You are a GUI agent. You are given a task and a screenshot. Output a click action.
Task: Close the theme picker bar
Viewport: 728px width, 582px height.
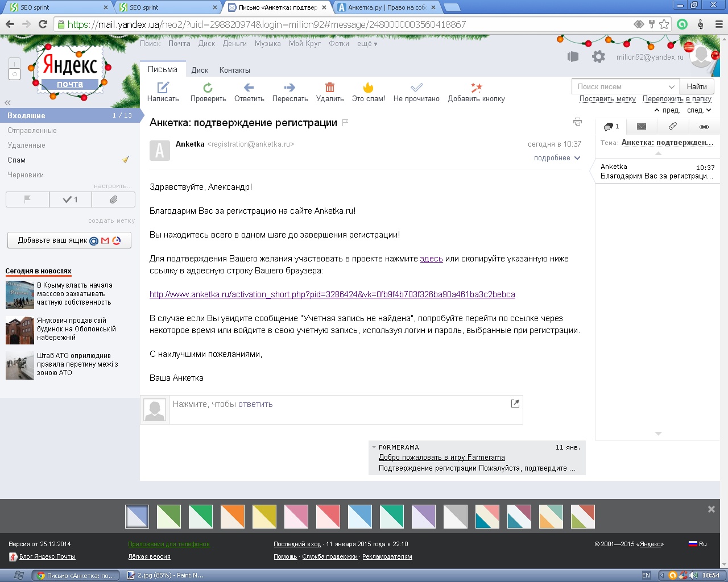[x=711, y=509]
